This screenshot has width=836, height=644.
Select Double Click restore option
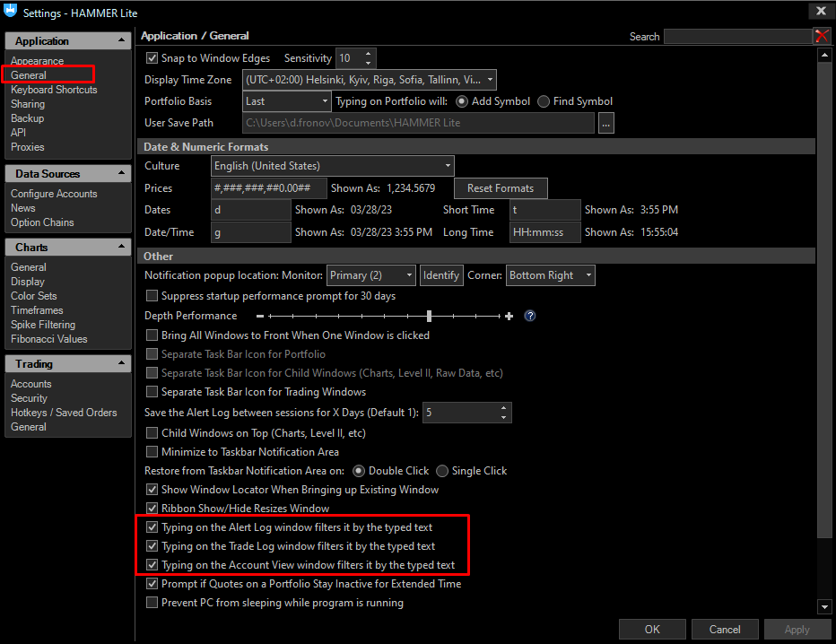pos(359,471)
